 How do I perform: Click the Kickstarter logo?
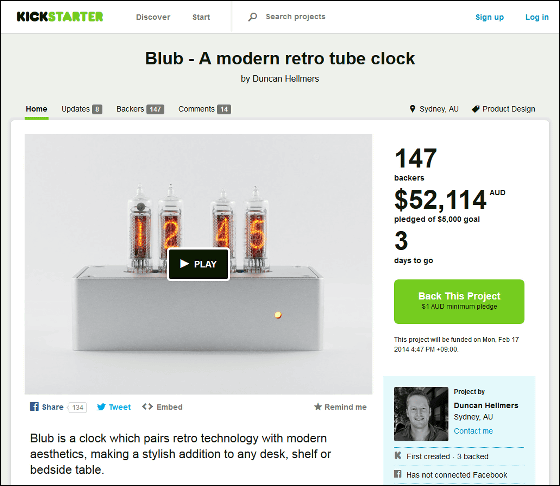60,17
